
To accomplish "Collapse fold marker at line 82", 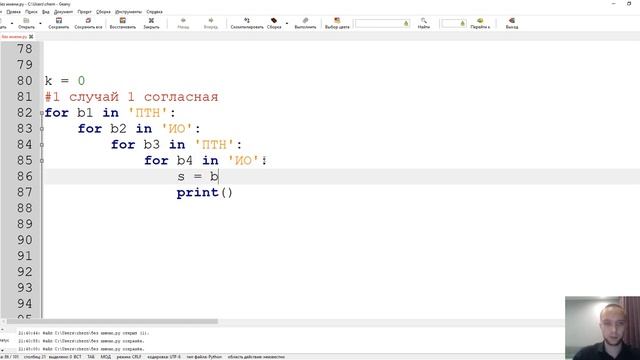I will (x=42, y=113).
